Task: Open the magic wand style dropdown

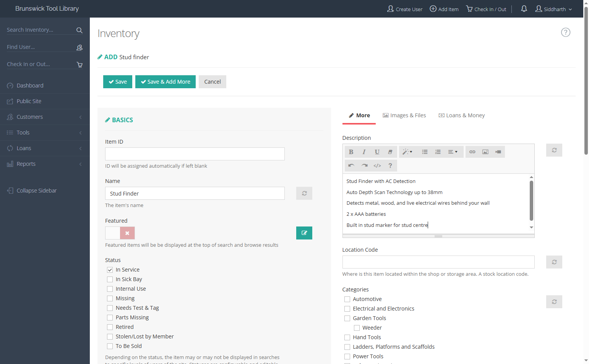Action: click(x=407, y=152)
